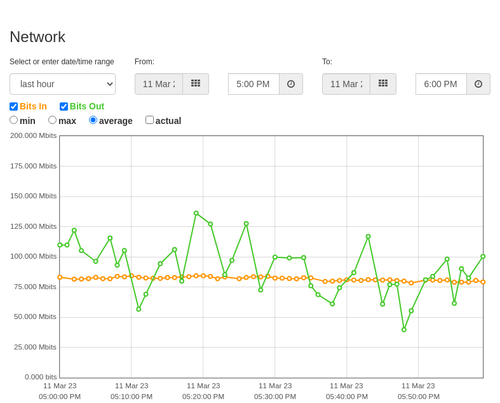The image size is (500, 403).
Task: Click the 25.000 Mbits axis label
Action: pos(35,347)
